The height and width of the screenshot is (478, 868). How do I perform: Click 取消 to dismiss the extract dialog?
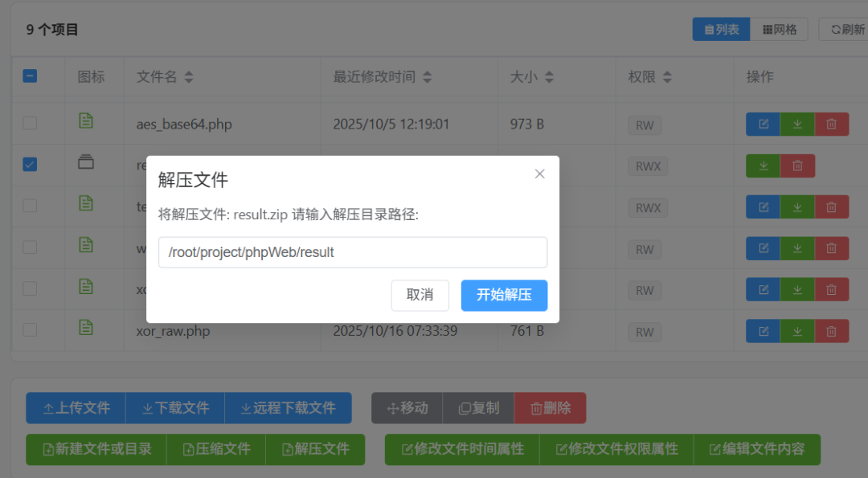(420, 296)
